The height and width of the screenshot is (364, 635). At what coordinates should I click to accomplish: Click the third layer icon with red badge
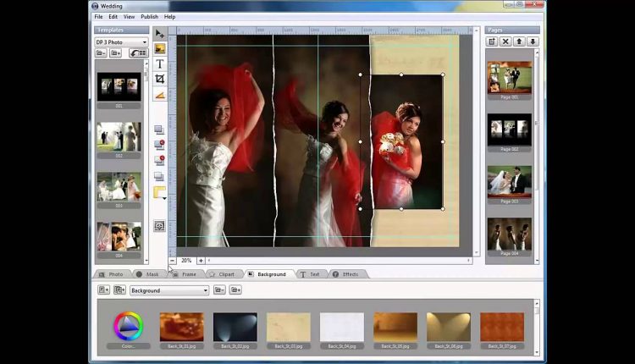tap(159, 160)
